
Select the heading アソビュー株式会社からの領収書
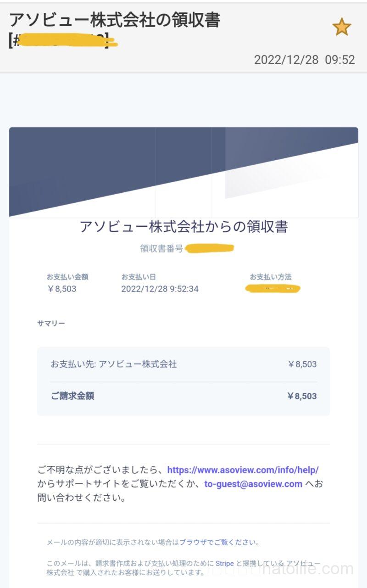183,226
